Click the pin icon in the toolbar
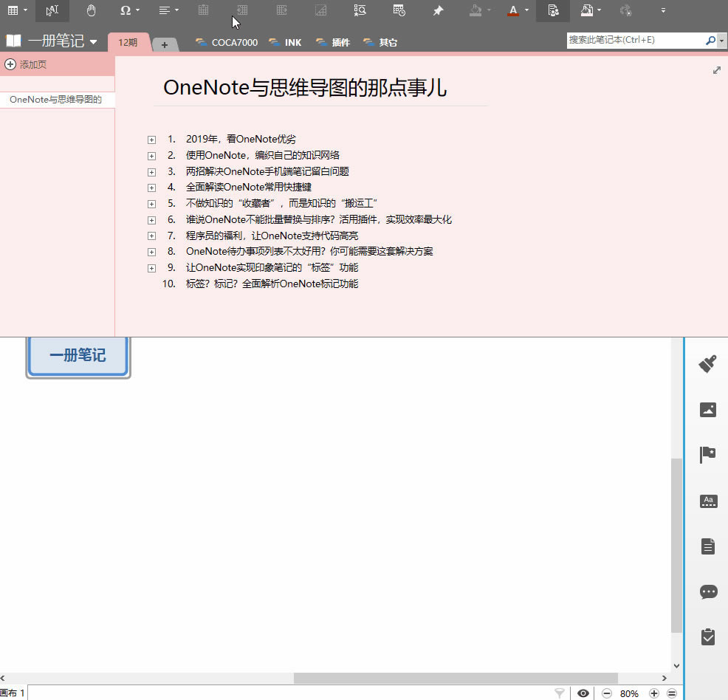The image size is (728, 700). pos(438,10)
